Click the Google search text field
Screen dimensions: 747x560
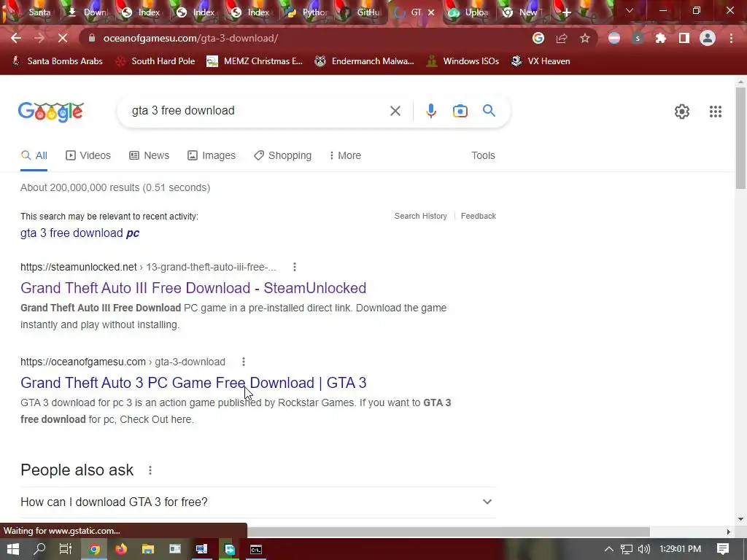pyautogui.click(x=255, y=111)
